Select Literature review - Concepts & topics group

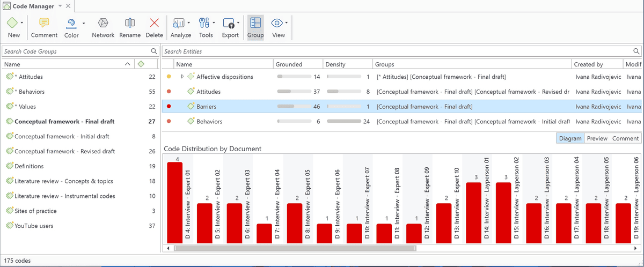click(x=80, y=181)
